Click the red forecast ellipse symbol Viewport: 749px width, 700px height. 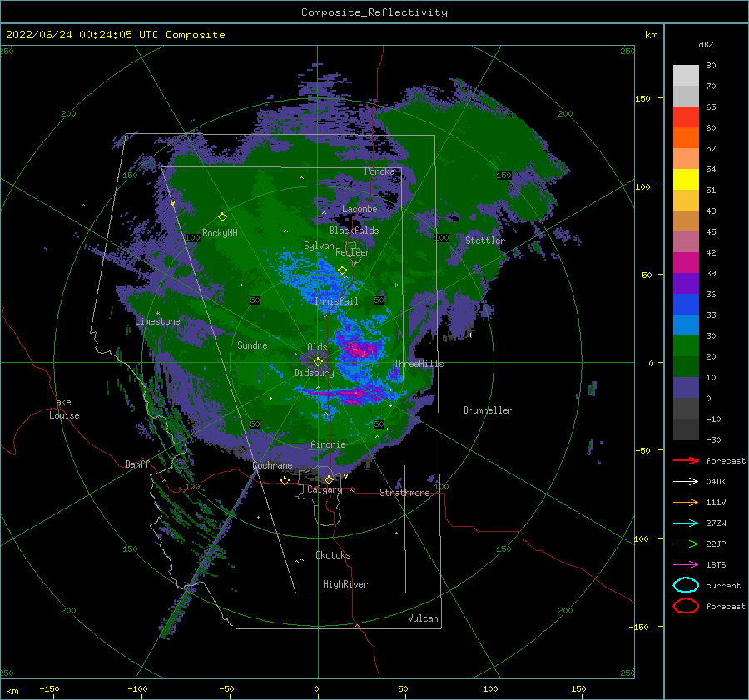686,606
